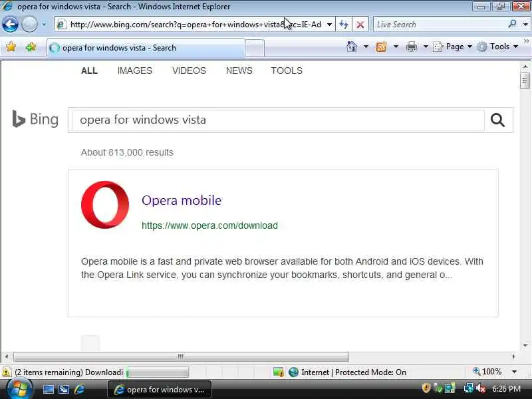Viewport: 532px width, 399px height.
Task: Click the Add to Favorites star-plus icon
Action: tap(31, 47)
